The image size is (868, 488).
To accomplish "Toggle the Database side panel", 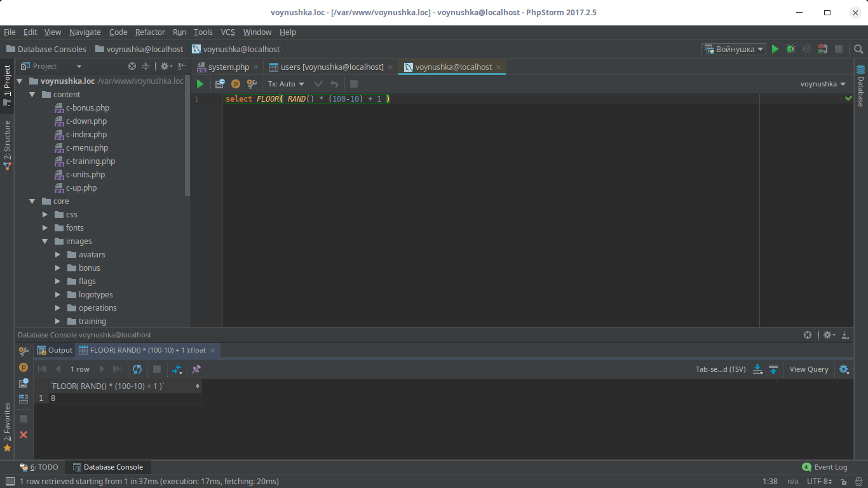I will 861,86.
